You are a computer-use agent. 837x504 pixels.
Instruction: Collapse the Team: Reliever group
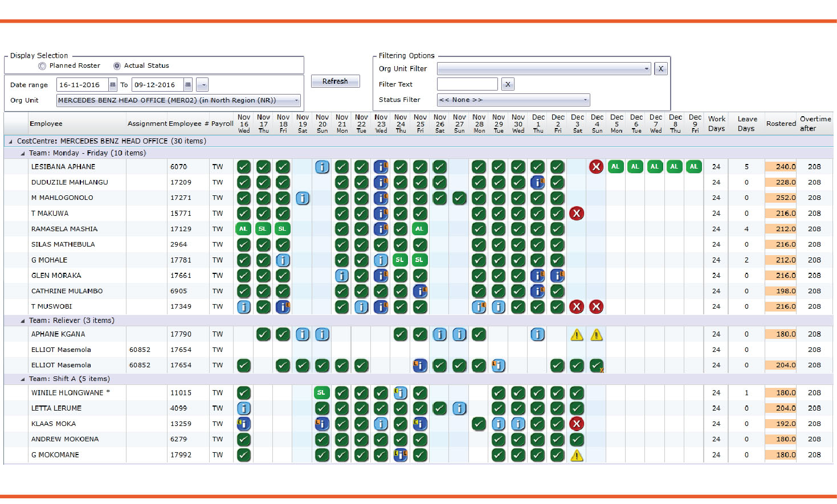[x=23, y=321]
